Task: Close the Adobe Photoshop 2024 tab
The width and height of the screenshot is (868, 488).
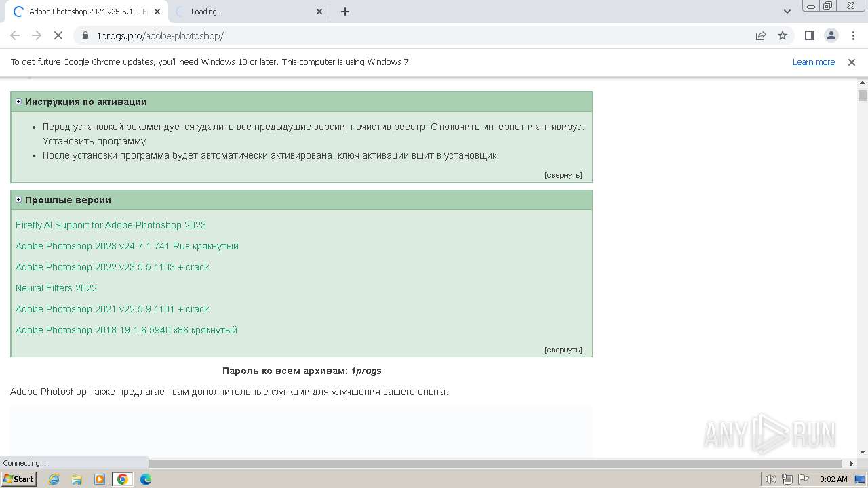Action: pos(157,12)
